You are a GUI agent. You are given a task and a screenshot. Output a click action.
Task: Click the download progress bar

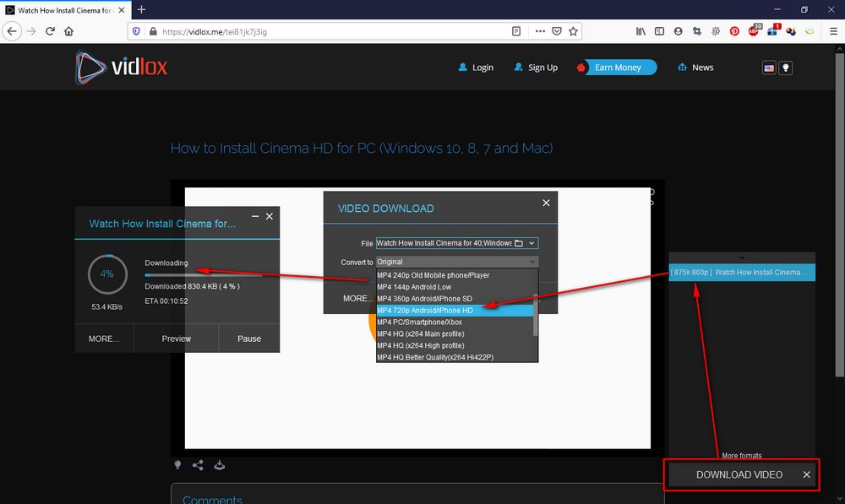(203, 275)
